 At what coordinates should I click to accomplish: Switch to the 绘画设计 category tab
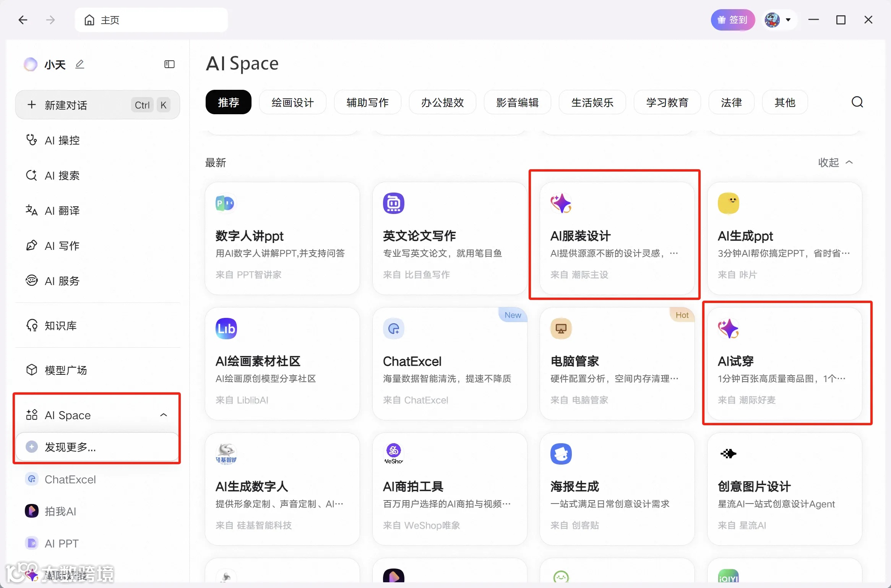click(x=292, y=102)
